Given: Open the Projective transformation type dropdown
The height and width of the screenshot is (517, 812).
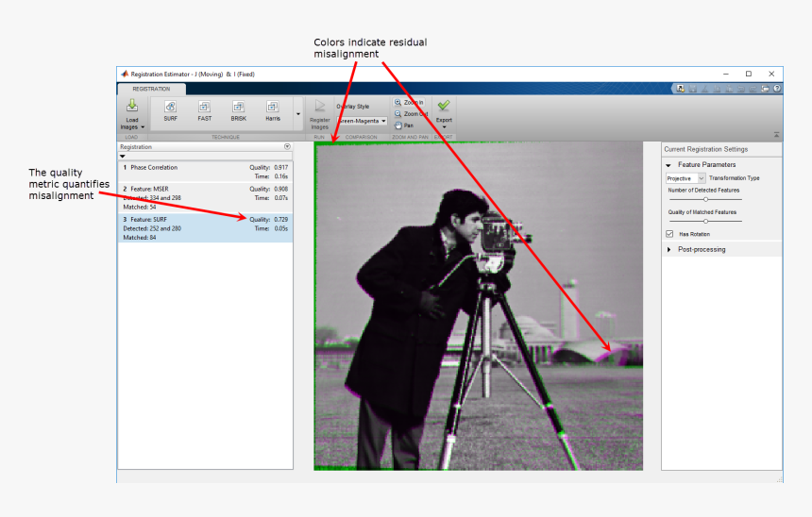Looking at the screenshot, I should point(685,178).
